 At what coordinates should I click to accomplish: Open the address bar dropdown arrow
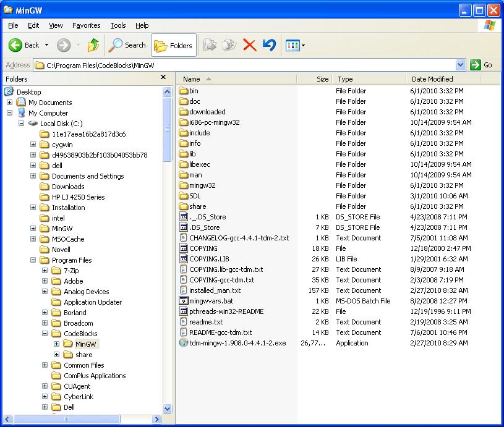click(x=460, y=65)
